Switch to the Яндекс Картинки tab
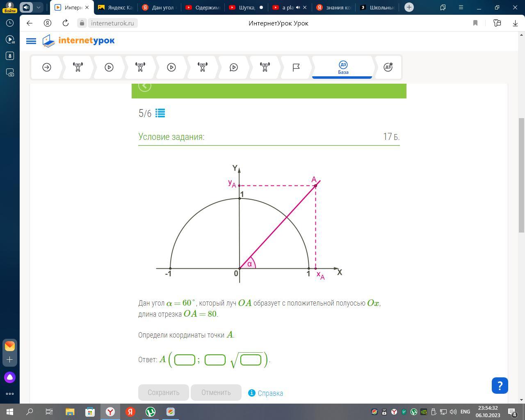The image size is (525, 420). pyautogui.click(x=116, y=7)
